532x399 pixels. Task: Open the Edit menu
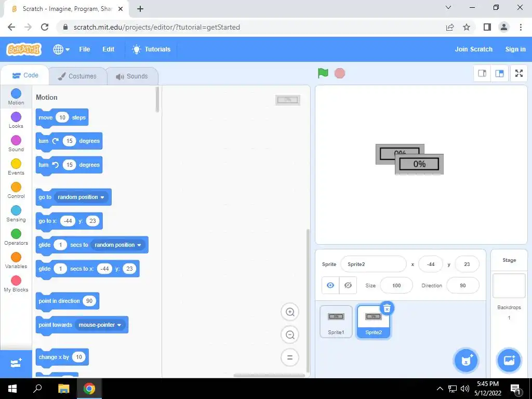tap(108, 49)
